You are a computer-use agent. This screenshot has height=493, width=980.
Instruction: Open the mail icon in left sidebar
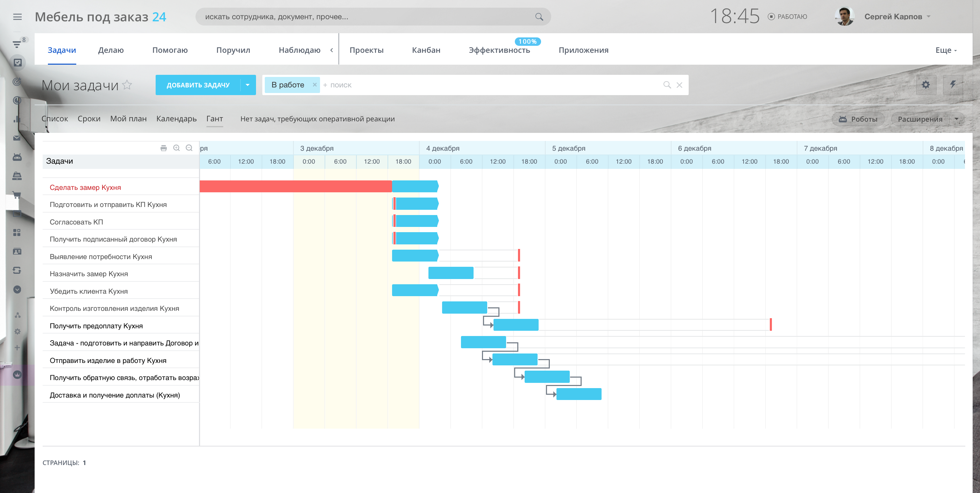17,138
